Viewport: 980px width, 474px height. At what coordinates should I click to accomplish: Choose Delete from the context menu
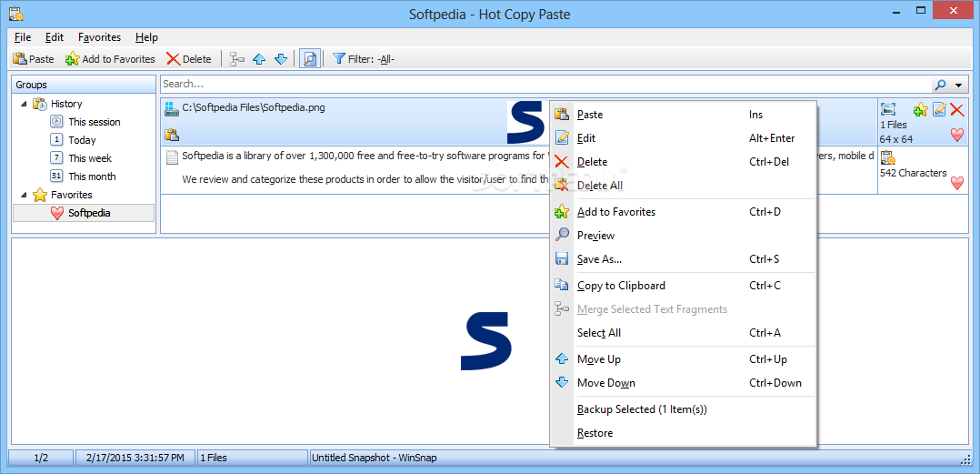pos(683,162)
